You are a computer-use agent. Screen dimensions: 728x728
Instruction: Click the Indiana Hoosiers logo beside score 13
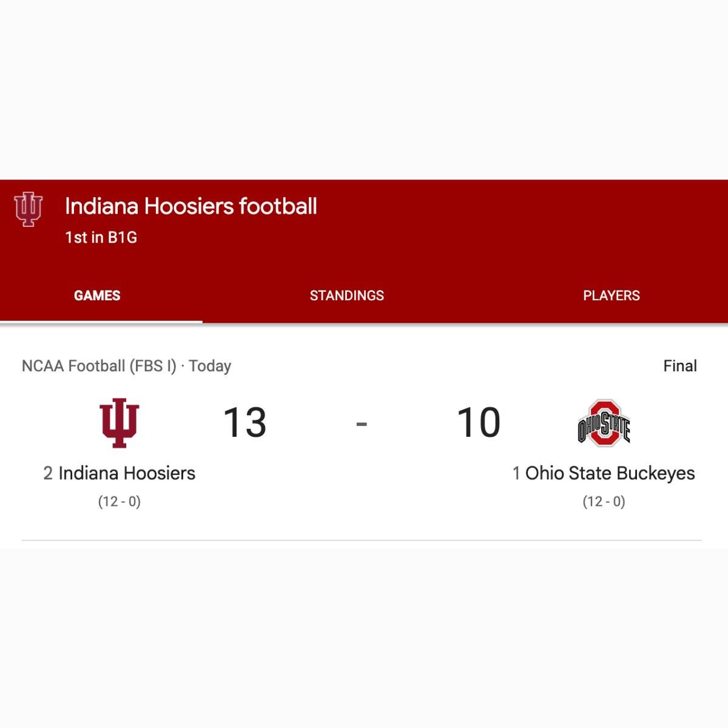pyautogui.click(x=120, y=423)
